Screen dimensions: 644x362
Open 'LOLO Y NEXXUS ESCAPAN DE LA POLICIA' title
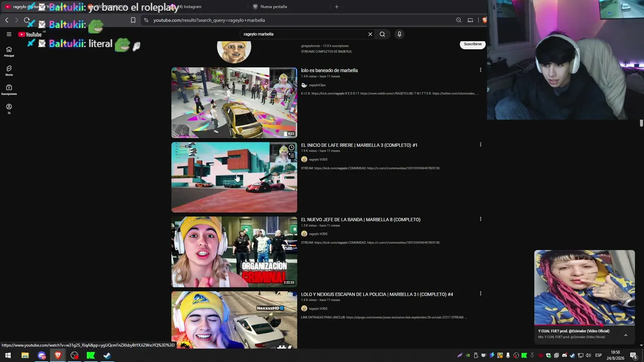click(377, 294)
